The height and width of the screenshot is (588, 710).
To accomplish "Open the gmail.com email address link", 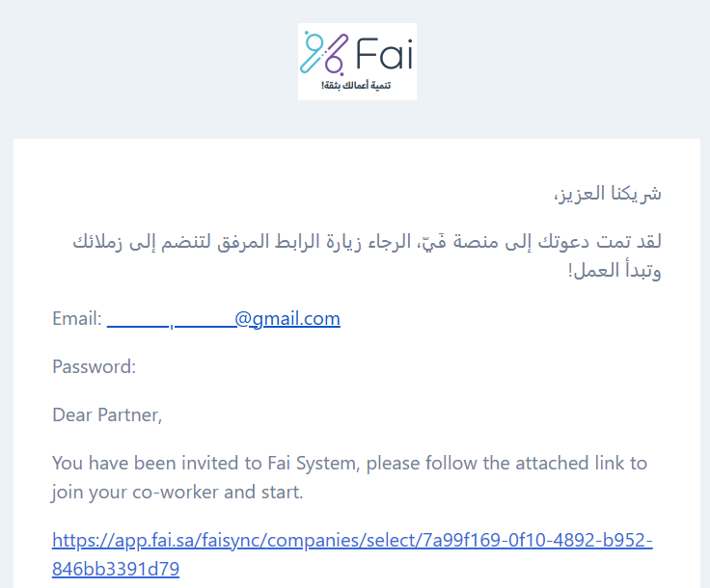I will tap(223, 318).
